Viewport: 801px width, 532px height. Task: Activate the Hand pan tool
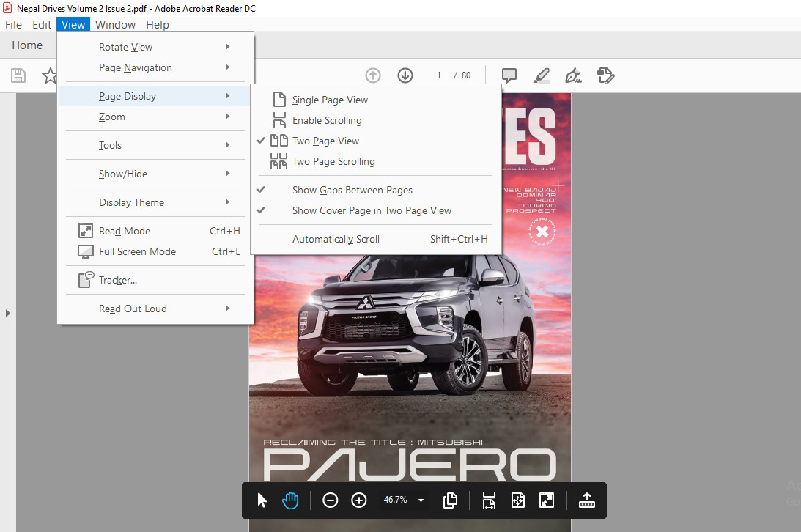click(290, 500)
